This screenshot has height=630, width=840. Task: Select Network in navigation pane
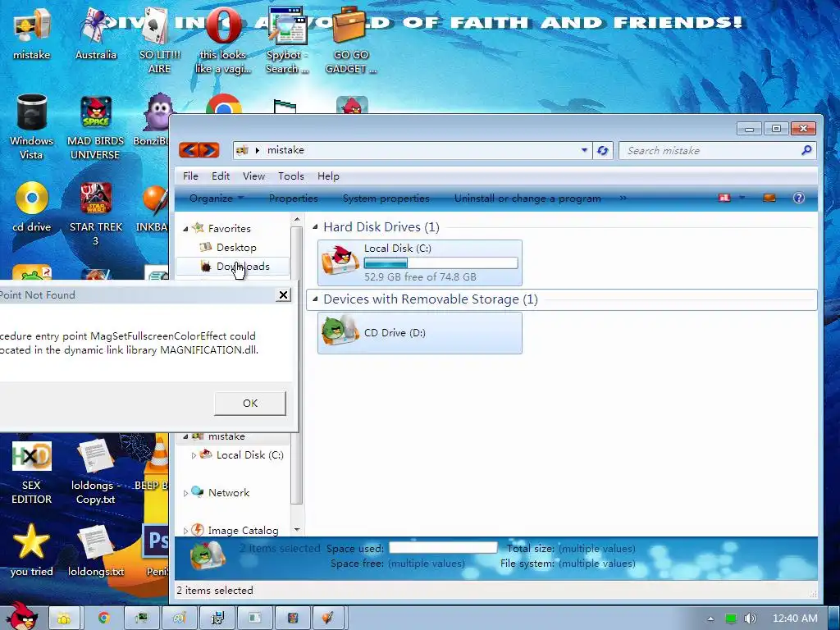[x=229, y=493]
